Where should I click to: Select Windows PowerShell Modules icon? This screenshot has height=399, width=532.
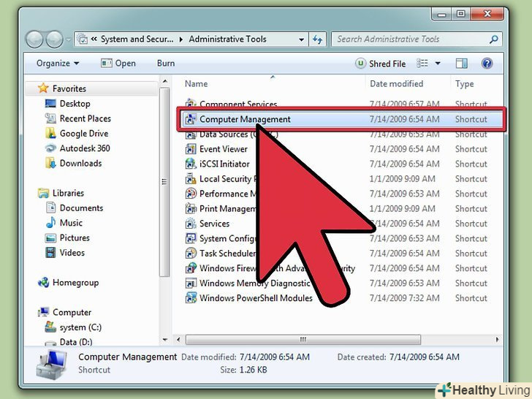pyautogui.click(x=190, y=298)
